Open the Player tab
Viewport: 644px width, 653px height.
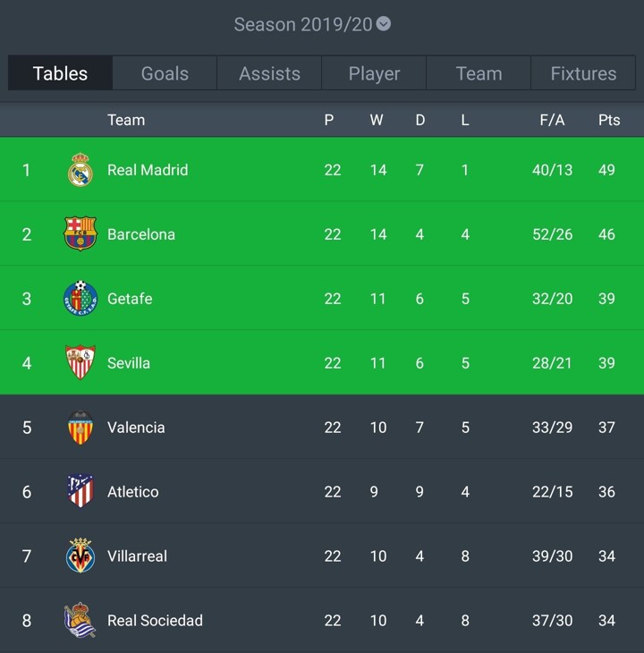coord(374,73)
